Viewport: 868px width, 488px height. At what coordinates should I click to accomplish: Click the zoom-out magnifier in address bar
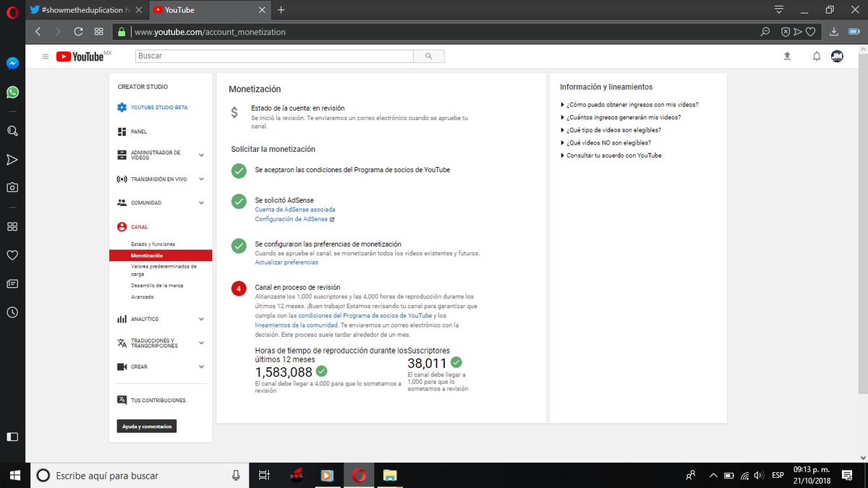point(765,32)
